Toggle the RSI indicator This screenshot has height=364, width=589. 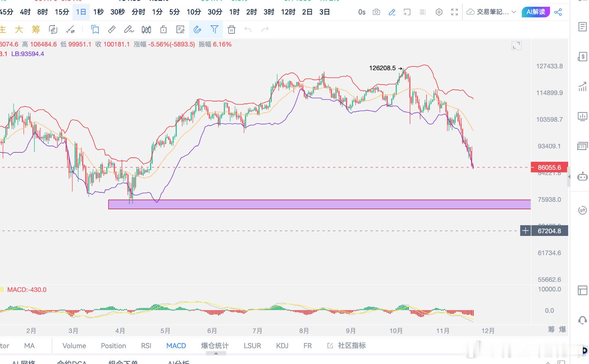coord(146,346)
